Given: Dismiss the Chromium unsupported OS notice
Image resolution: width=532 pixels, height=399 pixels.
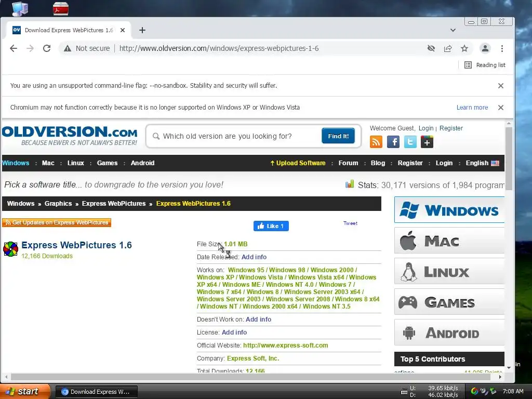Looking at the screenshot, I should pyautogui.click(x=500, y=108).
